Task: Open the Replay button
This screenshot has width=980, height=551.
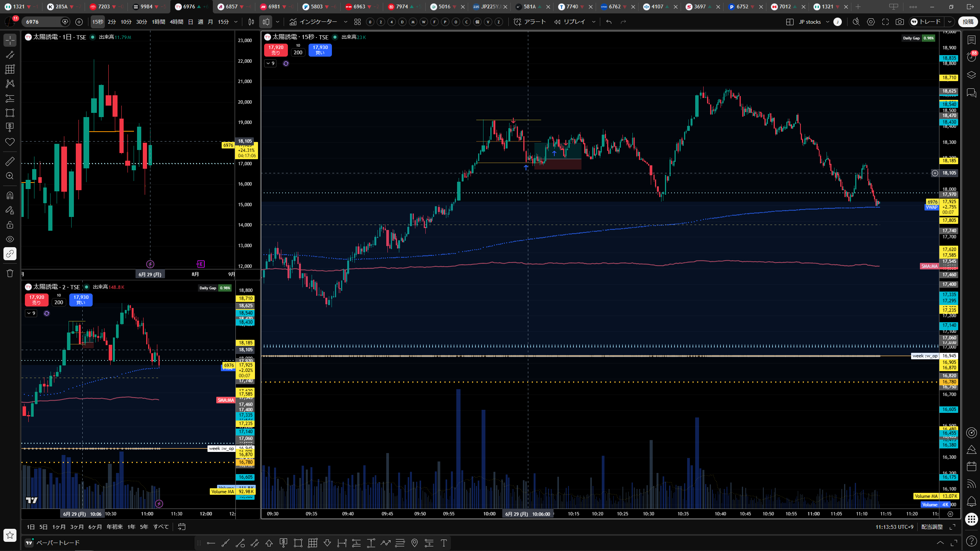Action: [570, 22]
